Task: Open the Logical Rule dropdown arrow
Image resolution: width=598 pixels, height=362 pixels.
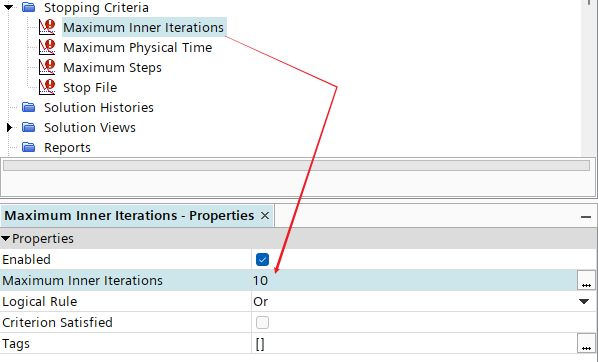Action: pyautogui.click(x=584, y=301)
